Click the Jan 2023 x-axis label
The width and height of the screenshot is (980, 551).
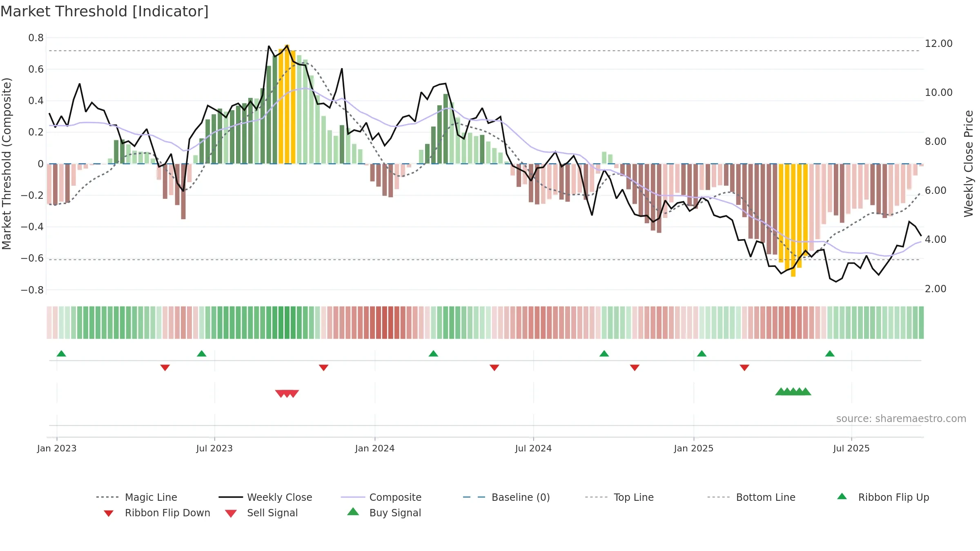coord(57,448)
